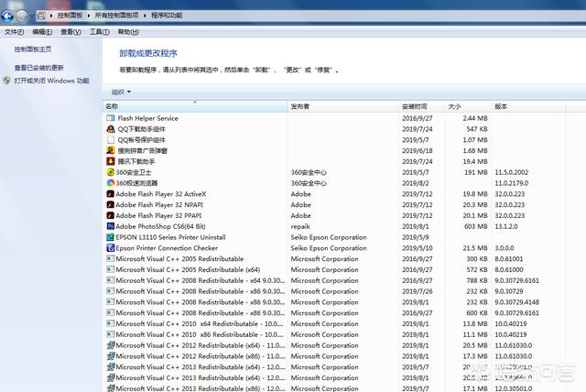Image resolution: width=586 pixels, height=392 pixels.
Task: Select the 腾讯下载助手 program name
Action: [x=136, y=162]
